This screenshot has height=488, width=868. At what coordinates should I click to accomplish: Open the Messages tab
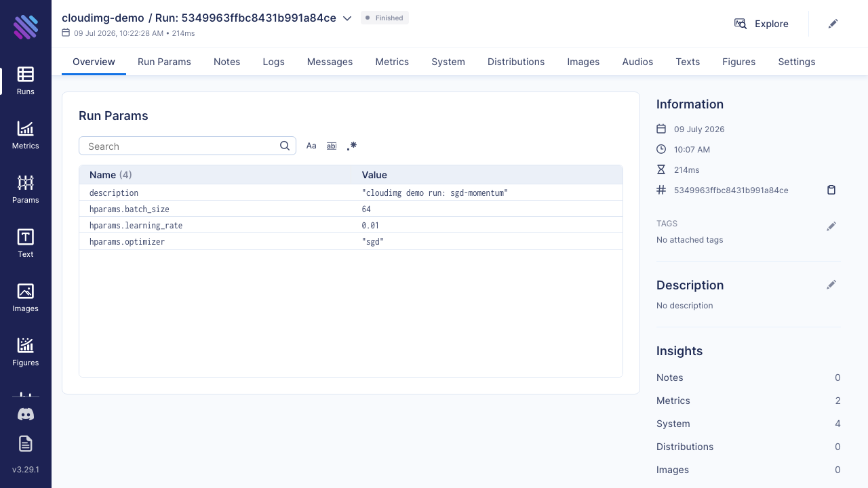click(x=330, y=62)
